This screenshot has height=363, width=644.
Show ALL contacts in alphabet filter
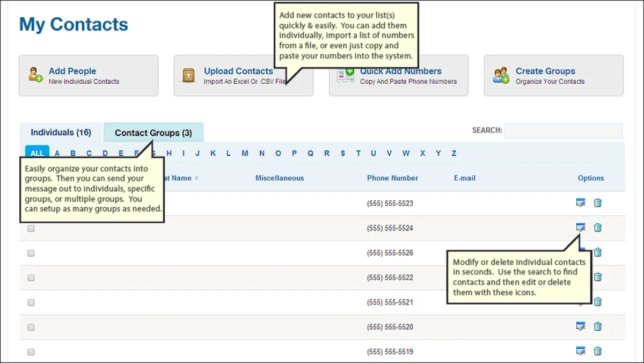[x=37, y=153]
